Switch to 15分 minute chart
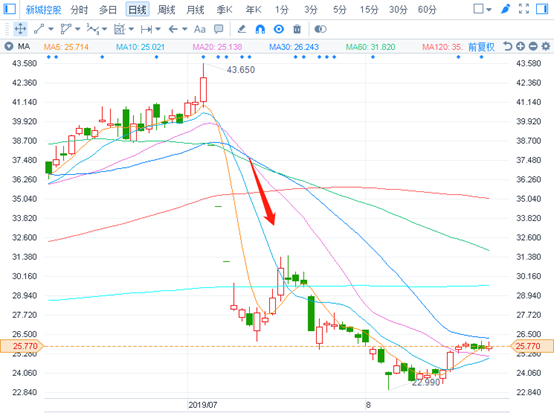554x413 pixels. (x=369, y=10)
